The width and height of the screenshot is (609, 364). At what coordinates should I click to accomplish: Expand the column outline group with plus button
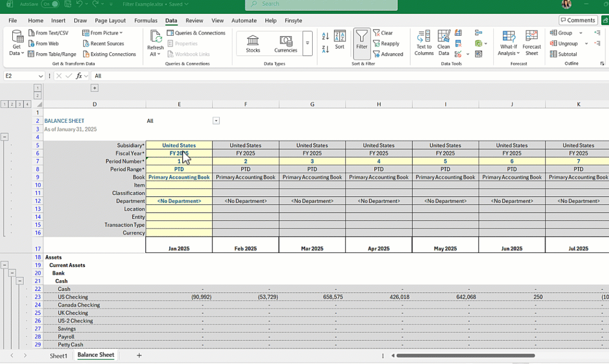click(x=94, y=87)
